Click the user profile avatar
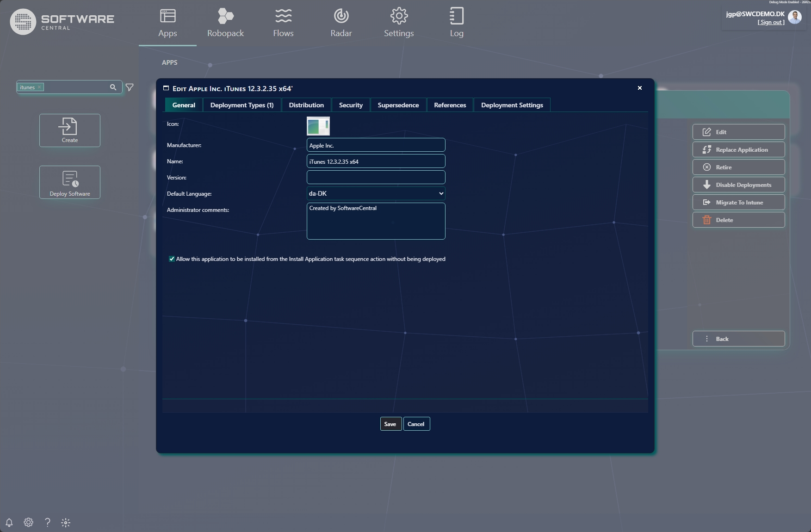The image size is (811, 532). [x=795, y=18]
